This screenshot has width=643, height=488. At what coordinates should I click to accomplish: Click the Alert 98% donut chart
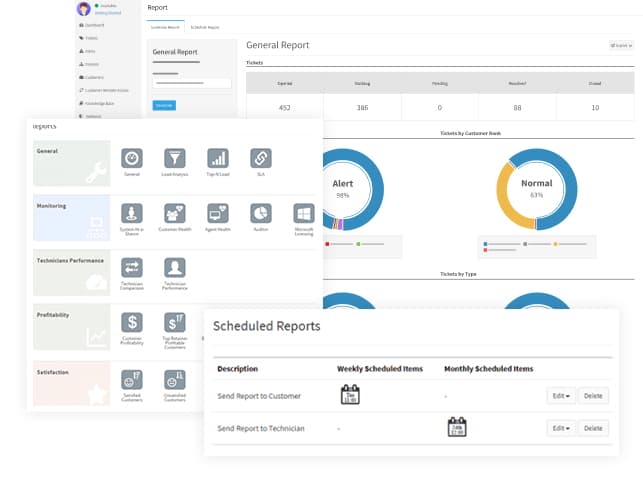point(342,188)
